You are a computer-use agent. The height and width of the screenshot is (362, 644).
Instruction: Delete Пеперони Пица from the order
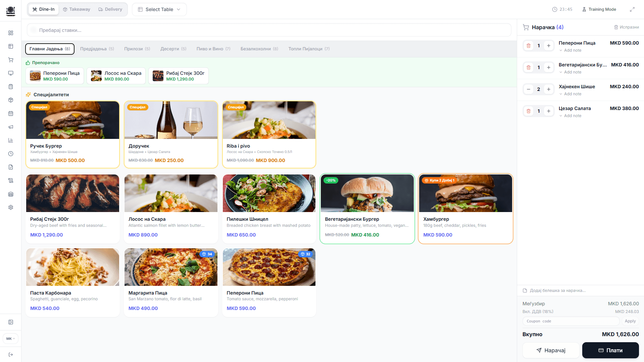pyautogui.click(x=529, y=46)
